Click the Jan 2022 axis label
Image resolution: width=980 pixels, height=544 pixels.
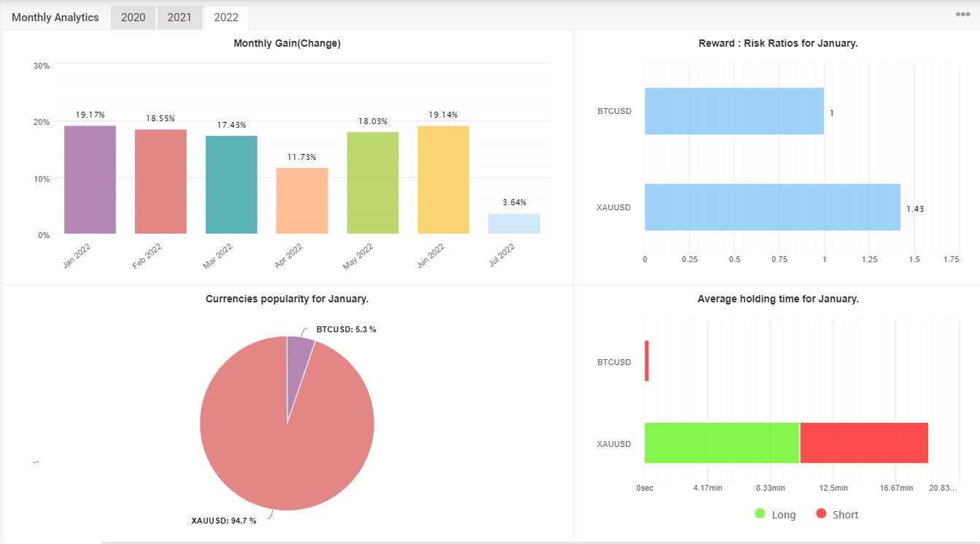[x=77, y=256]
